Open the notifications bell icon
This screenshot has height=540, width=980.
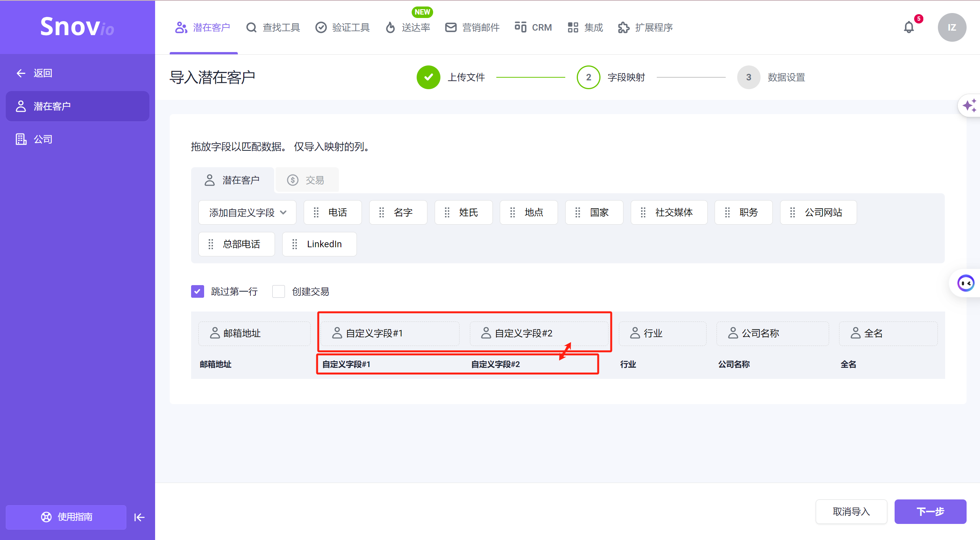(x=909, y=27)
